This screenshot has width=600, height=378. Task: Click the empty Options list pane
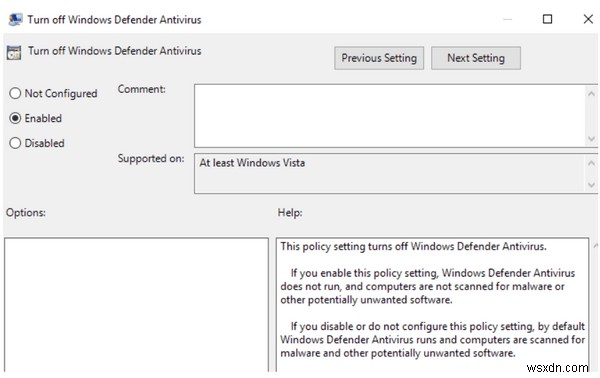137,305
